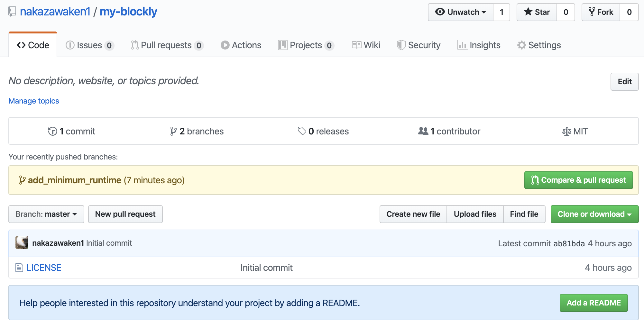Viewport: 644px width, 328px height.
Task: Click nakazawaken1's avatar in the commit row
Action: (x=22, y=243)
